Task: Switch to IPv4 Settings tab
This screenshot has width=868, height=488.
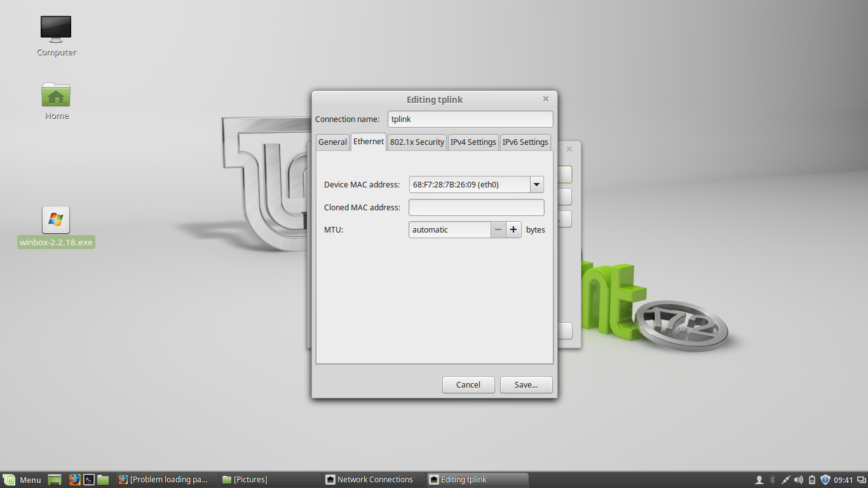Action: (x=473, y=142)
